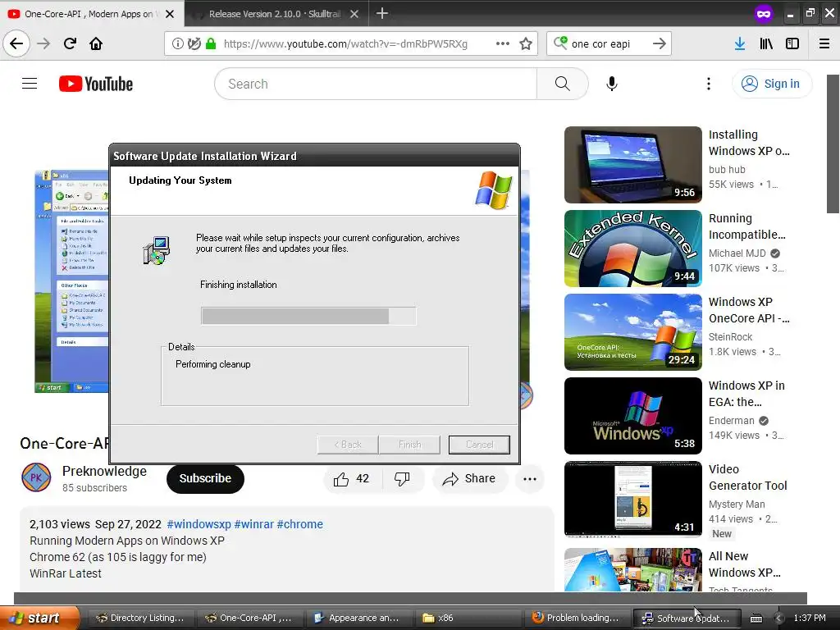Click the page vertical scrollbar
This screenshot has height=630, width=840.
tap(833, 144)
